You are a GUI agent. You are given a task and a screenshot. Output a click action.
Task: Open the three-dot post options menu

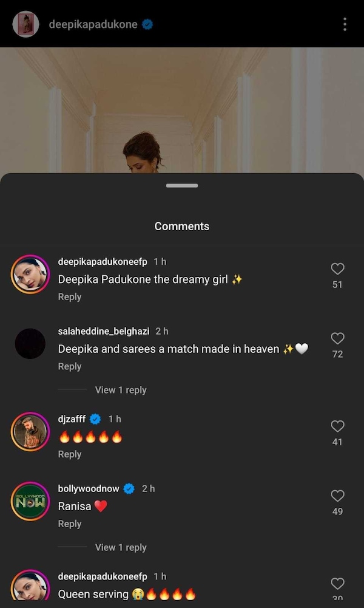[345, 24]
